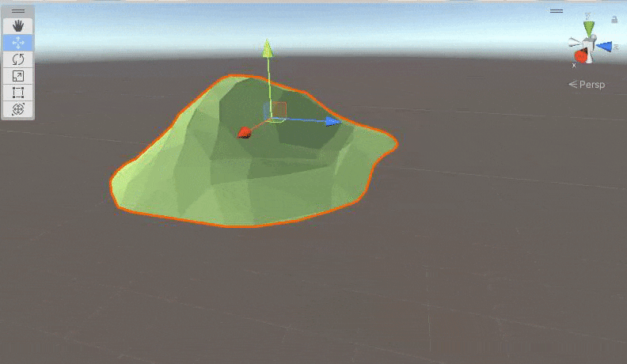Image resolution: width=627 pixels, height=364 pixels.
Task: Click the gizmo center cube
Action: point(588,45)
